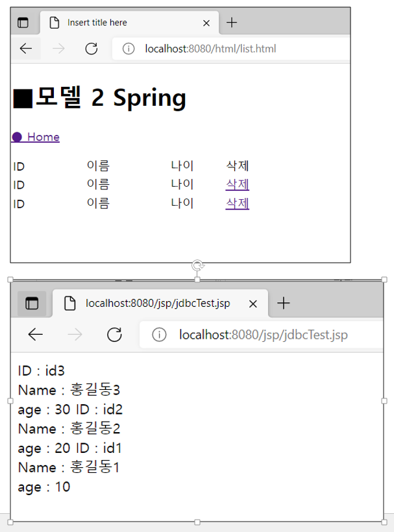Click the 'ID : id3' text line
Screen dimensions: 394x532
pyautogui.click(x=42, y=371)
